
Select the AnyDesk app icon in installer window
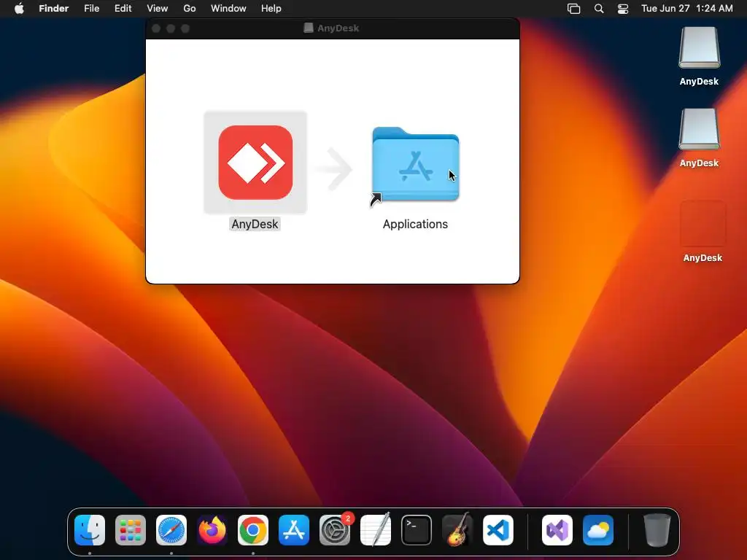(x=255, y=163)
